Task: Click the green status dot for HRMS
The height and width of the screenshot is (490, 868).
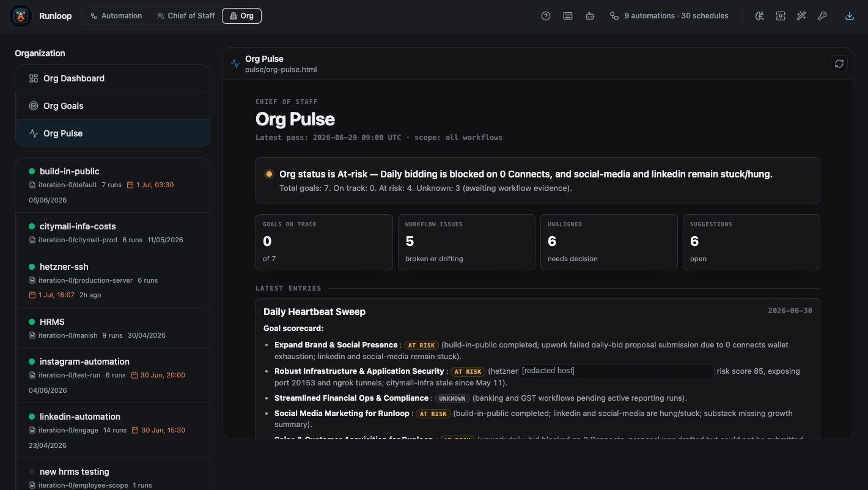Action: click(x=32, y=322)
